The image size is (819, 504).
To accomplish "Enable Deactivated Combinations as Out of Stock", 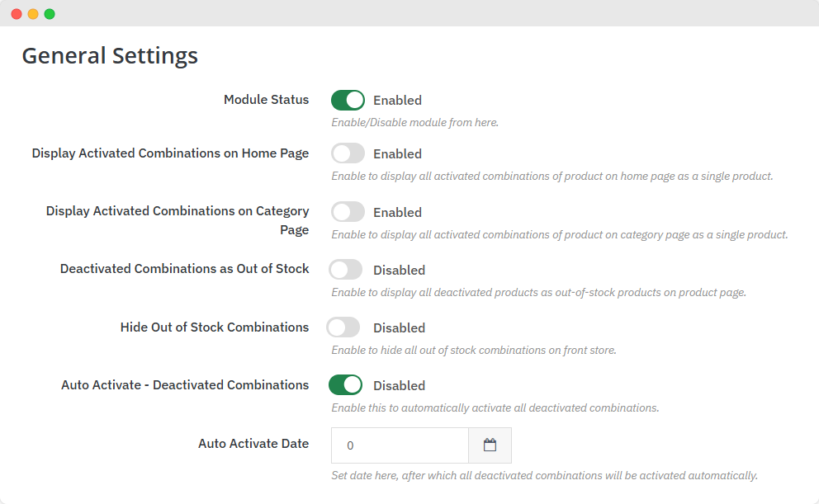I will click(x=346, y=270).
